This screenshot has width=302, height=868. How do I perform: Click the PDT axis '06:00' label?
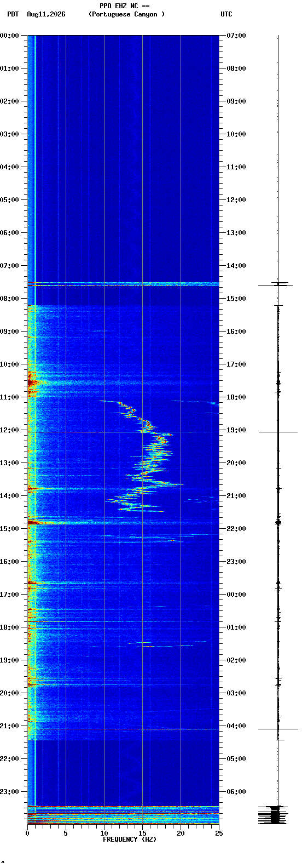[10, 233]
